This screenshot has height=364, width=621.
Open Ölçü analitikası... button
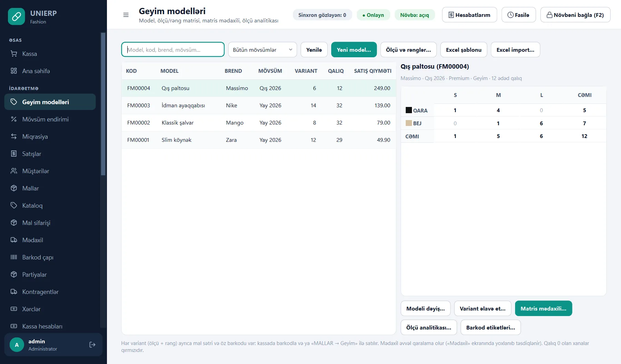(x=429, y=327)
